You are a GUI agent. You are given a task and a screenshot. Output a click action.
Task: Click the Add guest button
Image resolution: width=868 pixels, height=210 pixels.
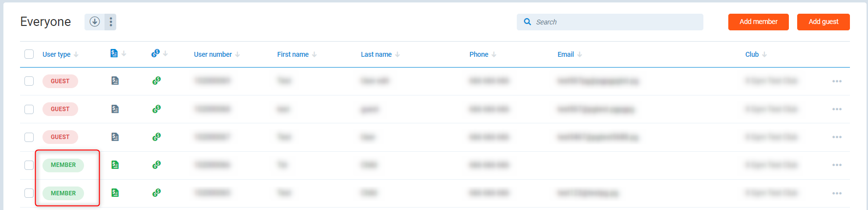tap(823, 22)
